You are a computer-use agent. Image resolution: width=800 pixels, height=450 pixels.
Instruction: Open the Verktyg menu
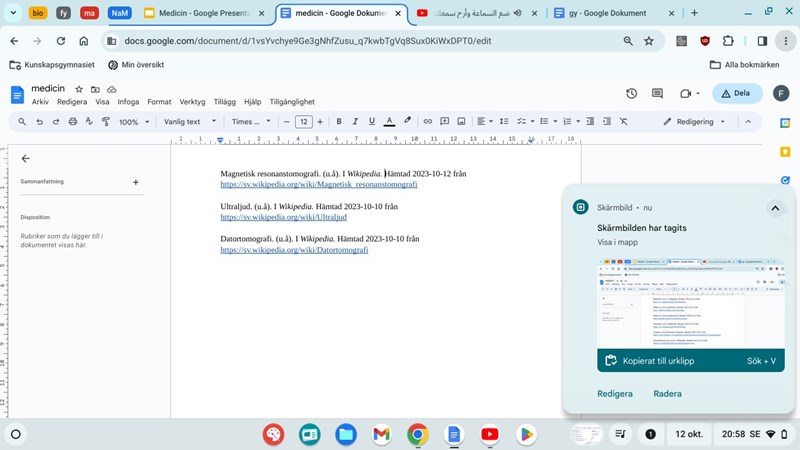tap(192, 102)
